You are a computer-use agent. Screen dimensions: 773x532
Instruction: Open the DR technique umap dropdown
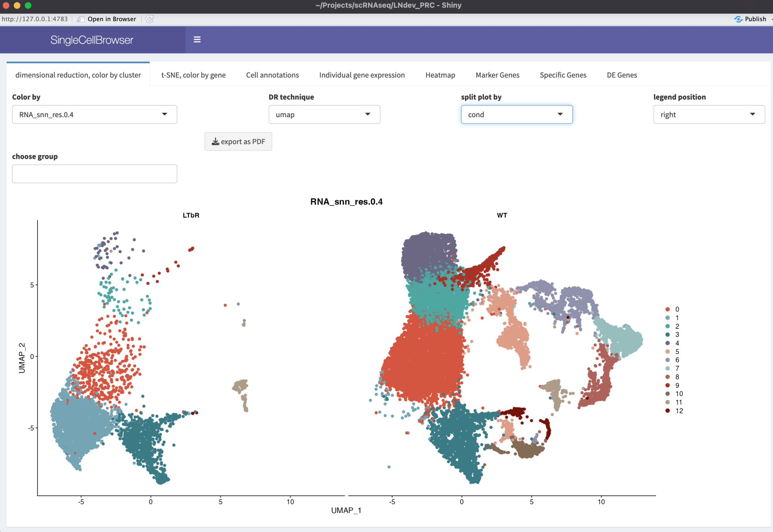click(324, 114)
